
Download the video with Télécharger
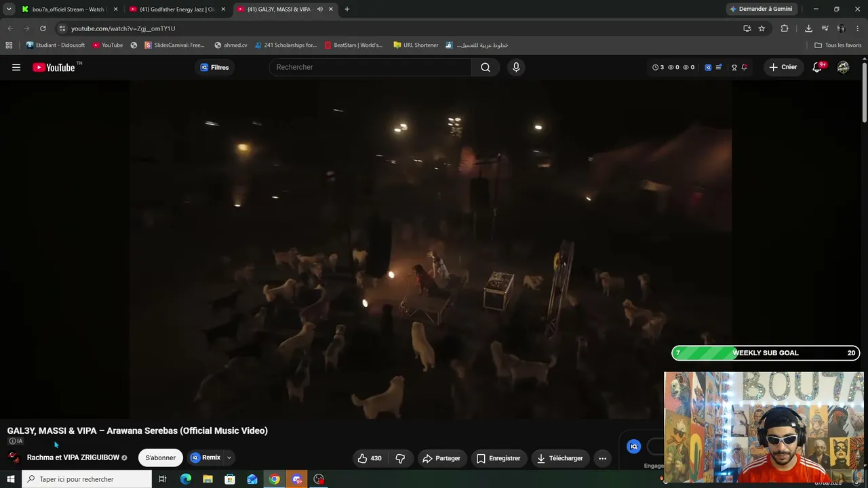click(x=560, y=458)
